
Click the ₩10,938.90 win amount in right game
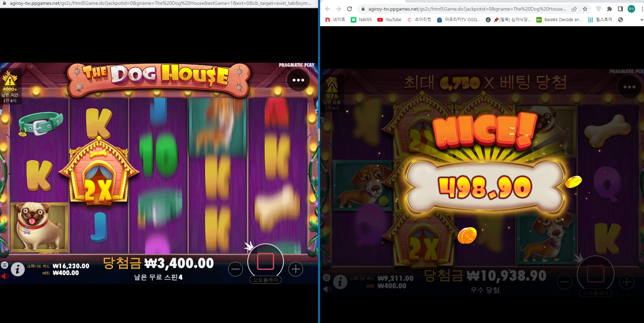[506, 276]
